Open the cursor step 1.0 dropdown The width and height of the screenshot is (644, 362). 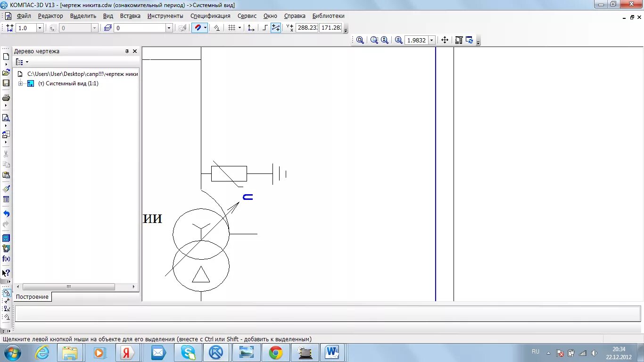click(x=40, y=28)
